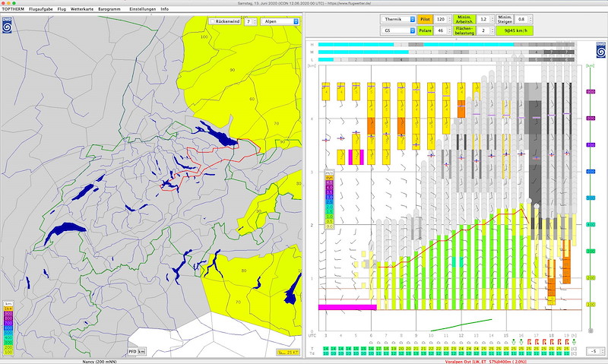Click the yellow 100 swatch on right scale
This screenshot has width=608, height=364.
coord(591,304)
